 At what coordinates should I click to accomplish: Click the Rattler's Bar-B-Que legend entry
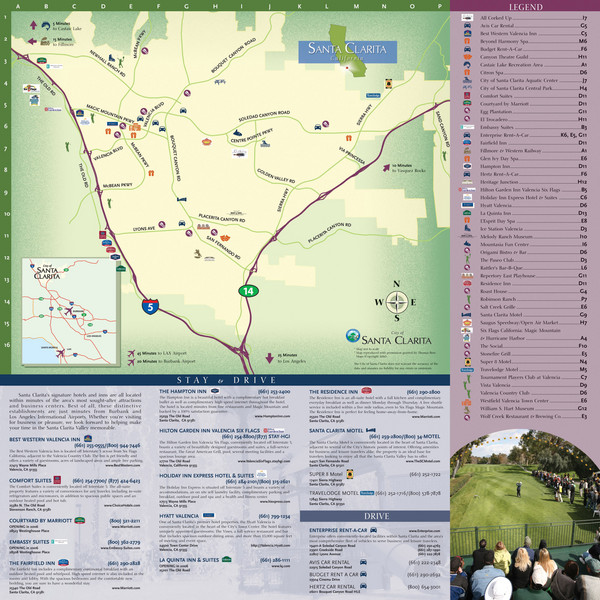(x=533, y=267)
